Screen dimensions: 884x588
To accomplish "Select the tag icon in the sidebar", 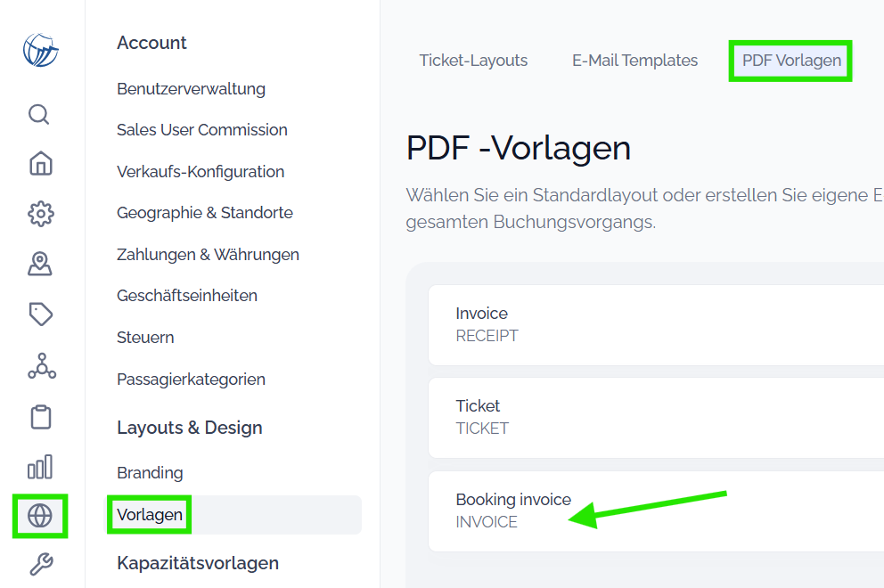I will pos(39,314).
